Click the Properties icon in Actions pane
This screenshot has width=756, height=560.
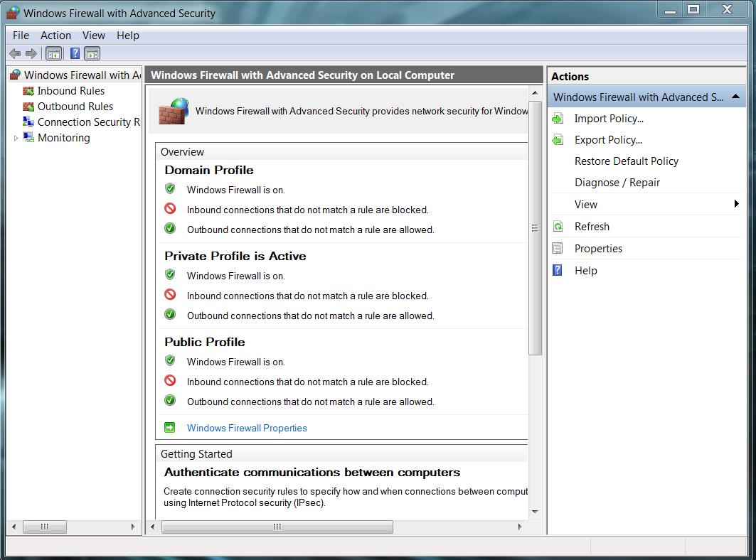click(558, 249)
